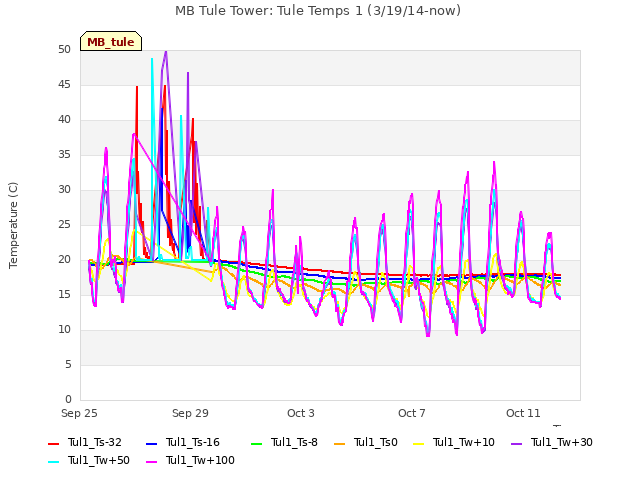Click the green Tul1_Ts-8 legend swatch

coord(256,444)
